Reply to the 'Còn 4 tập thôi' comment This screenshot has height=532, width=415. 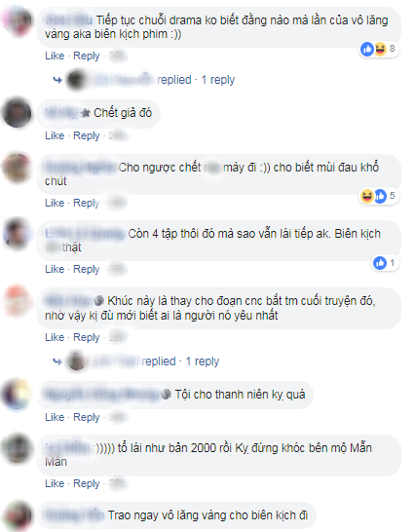(x=87, y=269)
